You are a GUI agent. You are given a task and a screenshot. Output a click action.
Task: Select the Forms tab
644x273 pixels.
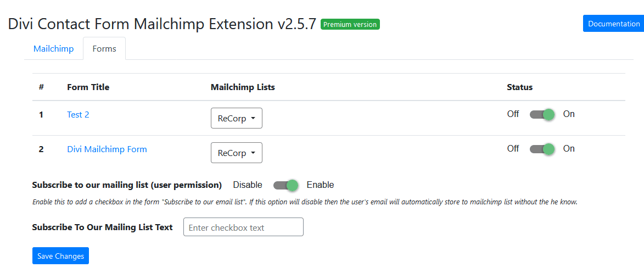point(104,48)
